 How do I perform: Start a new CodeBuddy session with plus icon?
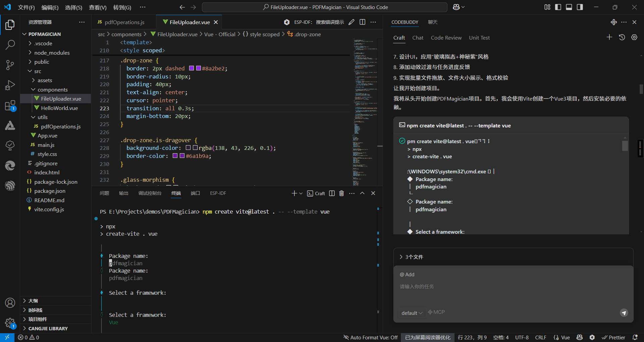click(609, 37)
